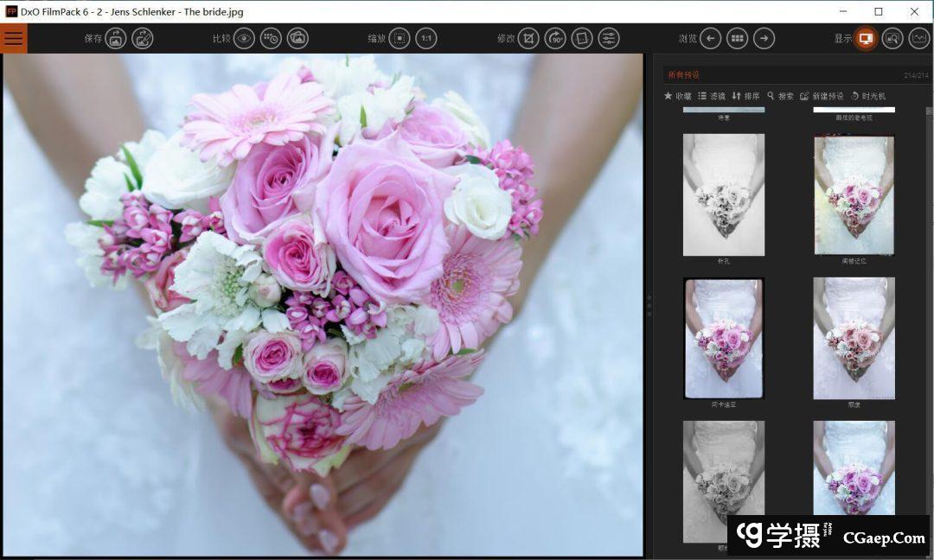The image size is (934, 560).
Task: Click the snapshot compare icon with clock
Action: click(271, 38)
